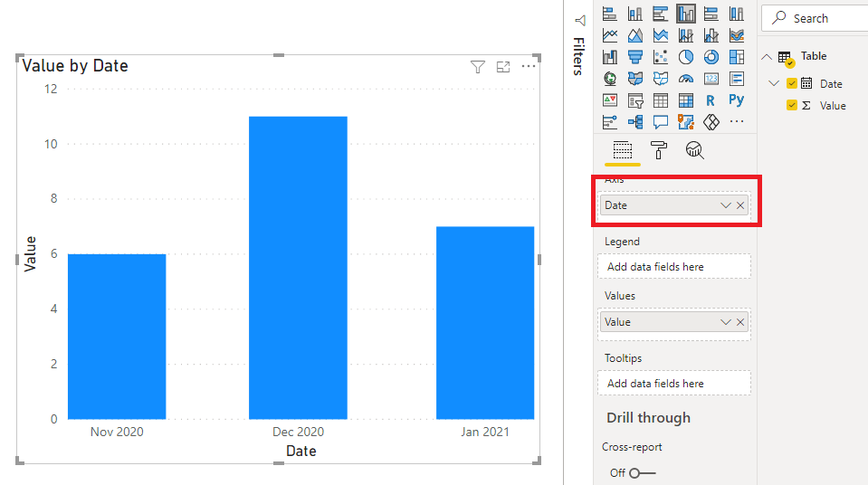Select the donut chart visual

click(x=711, y=57)
